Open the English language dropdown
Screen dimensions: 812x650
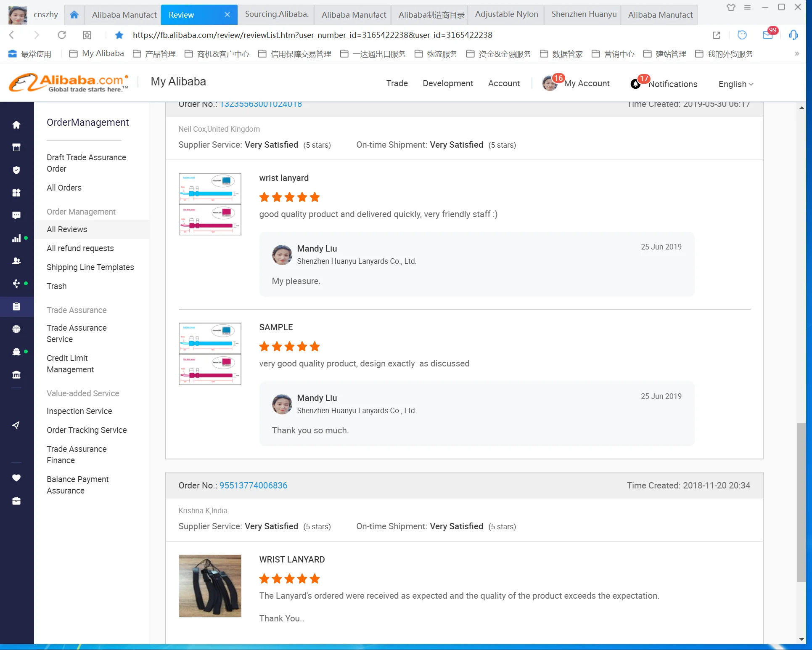[x=735, y=84]
